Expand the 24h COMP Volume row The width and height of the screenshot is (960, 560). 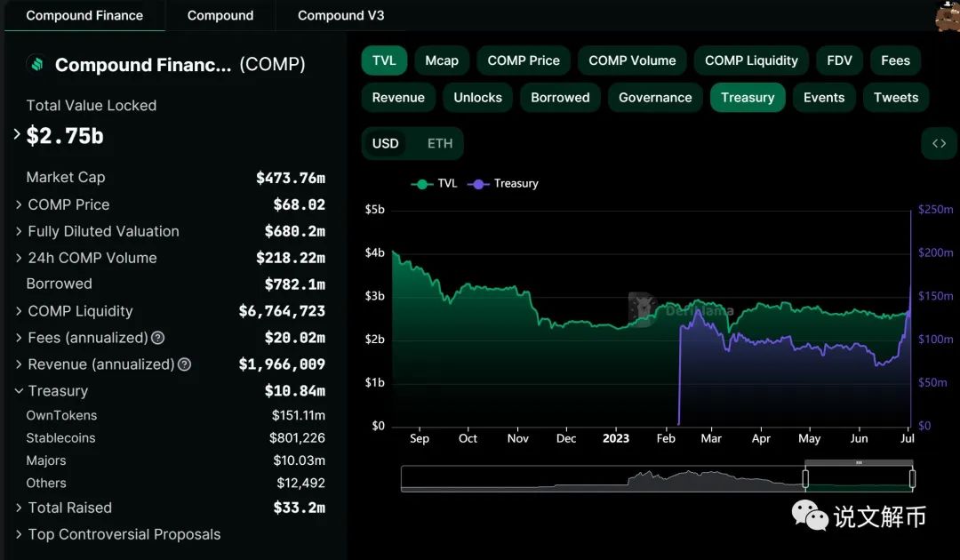pos(19,259)
